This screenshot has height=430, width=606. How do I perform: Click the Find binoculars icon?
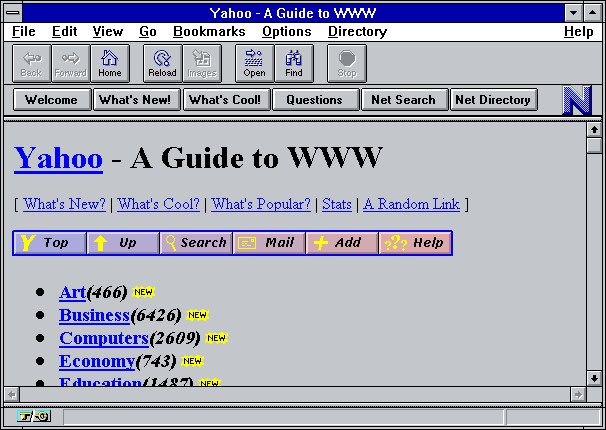click(294, 63)
